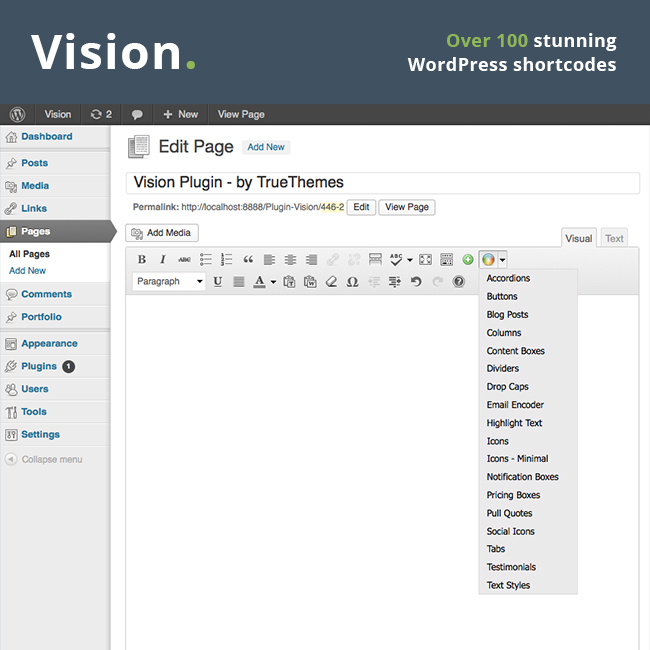
Task: Open text color picker dropdown arrow
Action: coord(273,282)
